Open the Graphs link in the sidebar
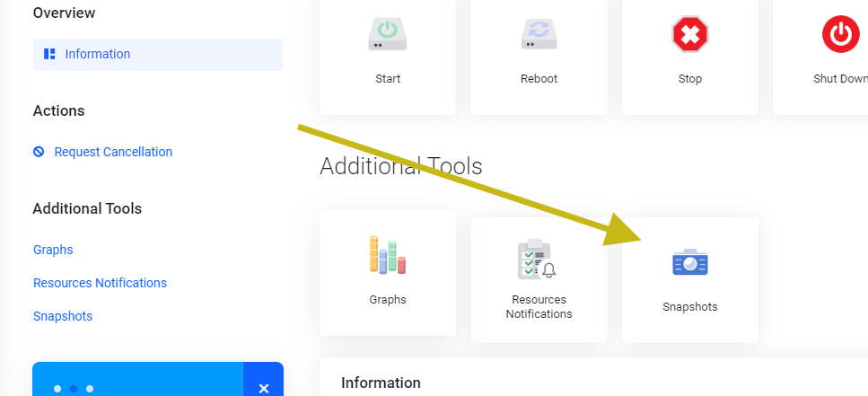This screenshot has height=396, width=868. 53,250
